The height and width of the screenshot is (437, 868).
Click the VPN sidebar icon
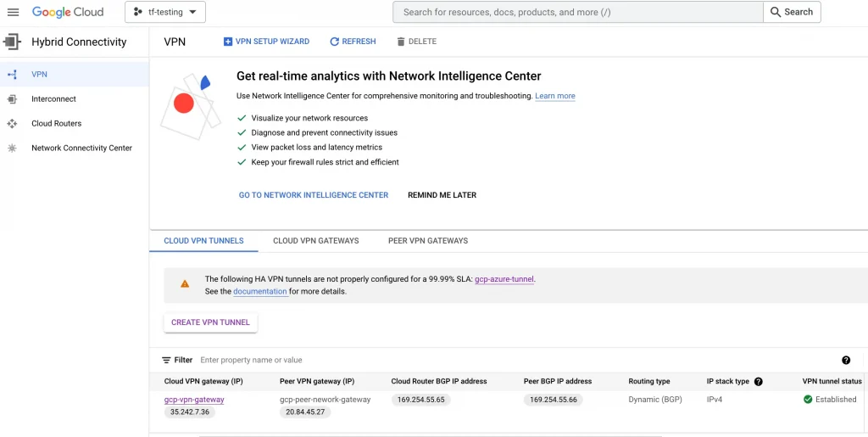point(12,74)
